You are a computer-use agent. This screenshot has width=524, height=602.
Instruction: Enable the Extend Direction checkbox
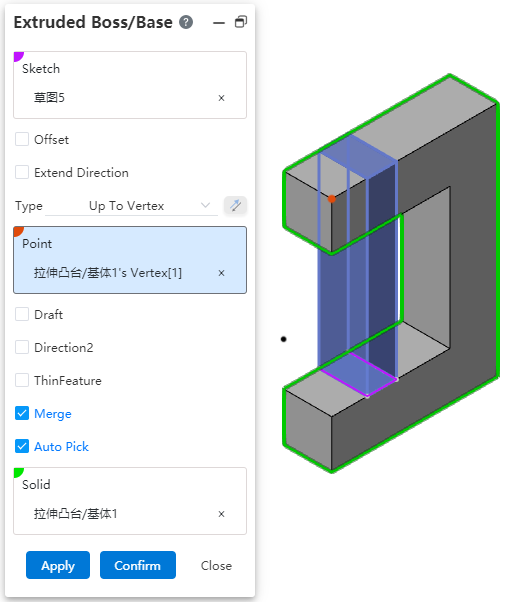pyautogui.click(x=22, y=172)
